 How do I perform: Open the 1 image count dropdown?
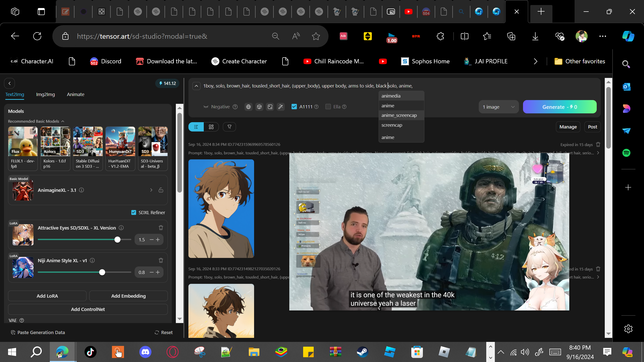pos(499,107)
